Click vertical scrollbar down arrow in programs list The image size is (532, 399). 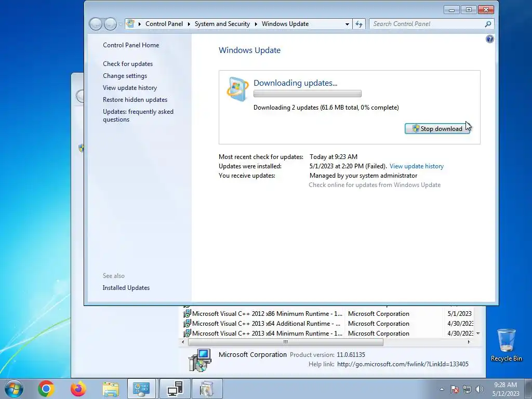[478, 334]
